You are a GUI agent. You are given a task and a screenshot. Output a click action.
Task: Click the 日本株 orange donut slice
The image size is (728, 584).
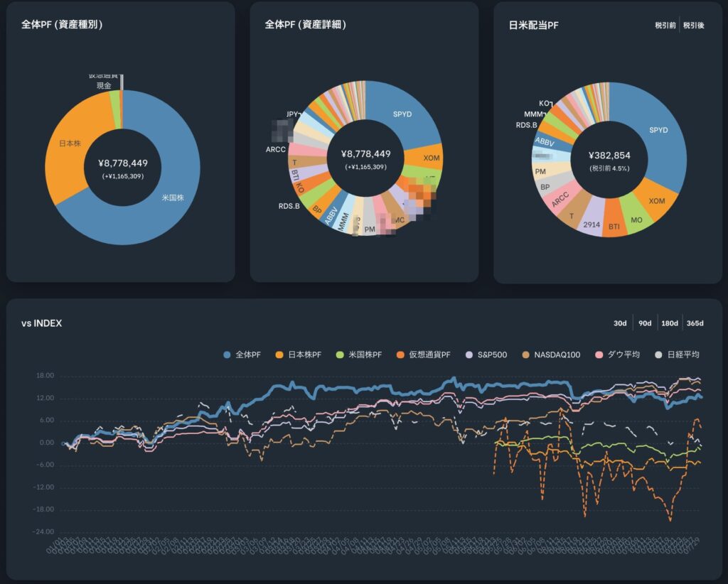click(x=70, y=144)
